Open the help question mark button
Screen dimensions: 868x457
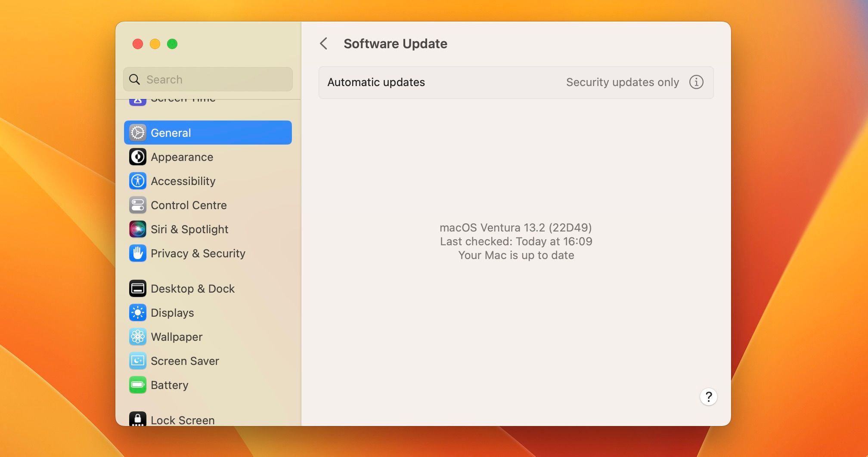click(708, 397)
